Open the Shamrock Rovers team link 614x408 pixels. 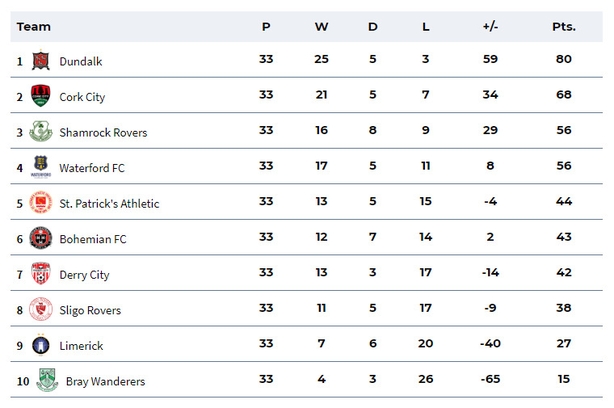click(103, 133)
